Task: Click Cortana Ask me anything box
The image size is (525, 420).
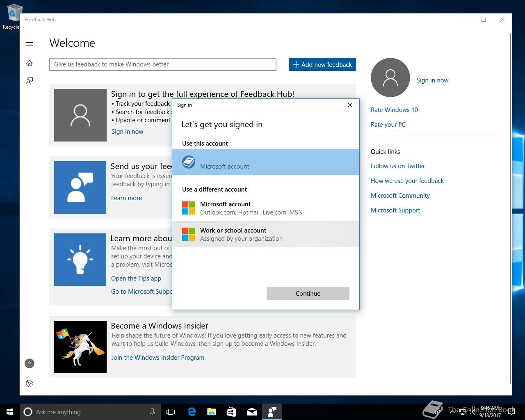Action: [90, 412]
